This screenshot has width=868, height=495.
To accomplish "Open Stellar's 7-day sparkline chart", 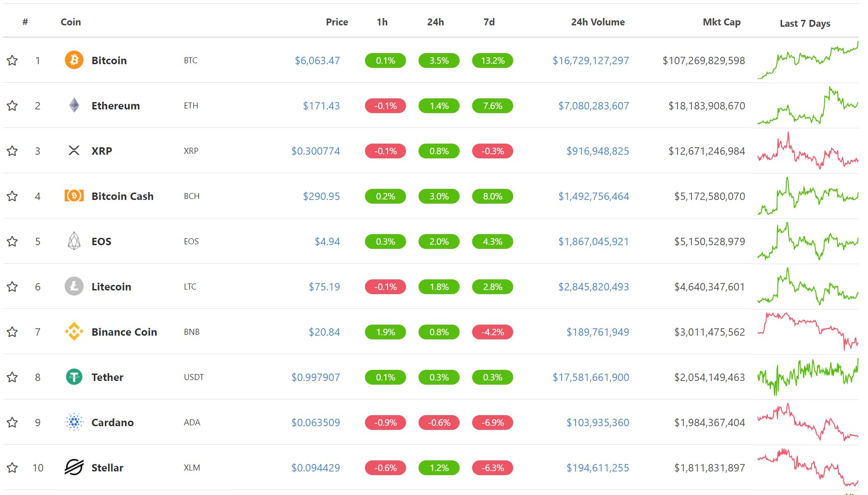I will click(808, 467).
